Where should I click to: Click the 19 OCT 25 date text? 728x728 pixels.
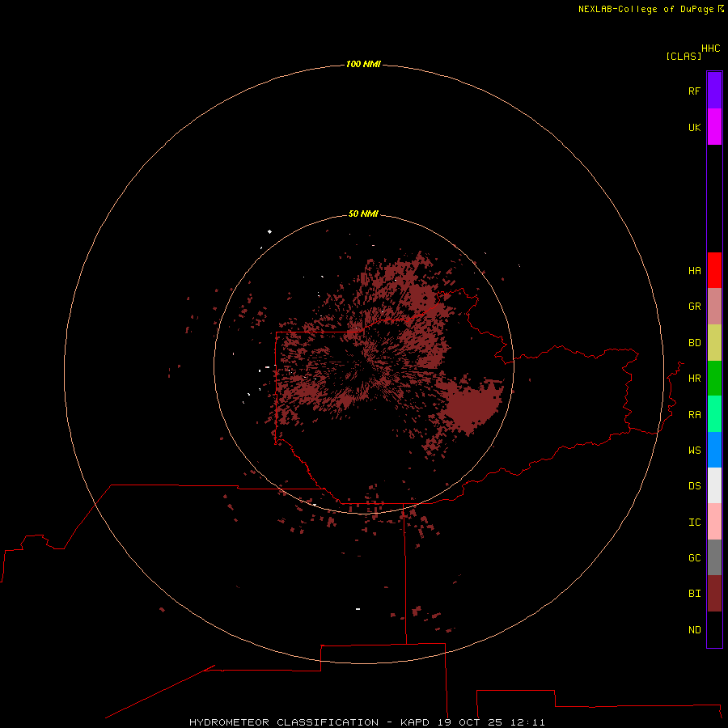click(x=470, y=722)
